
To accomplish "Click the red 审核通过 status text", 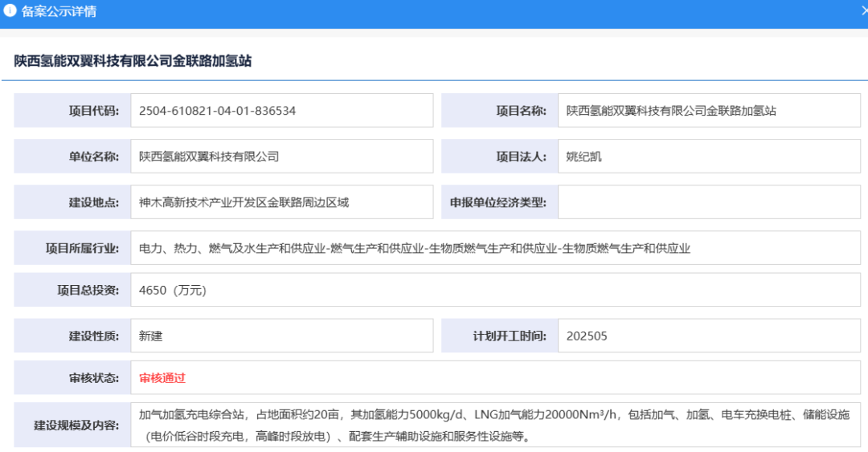I will pos(162,378).
